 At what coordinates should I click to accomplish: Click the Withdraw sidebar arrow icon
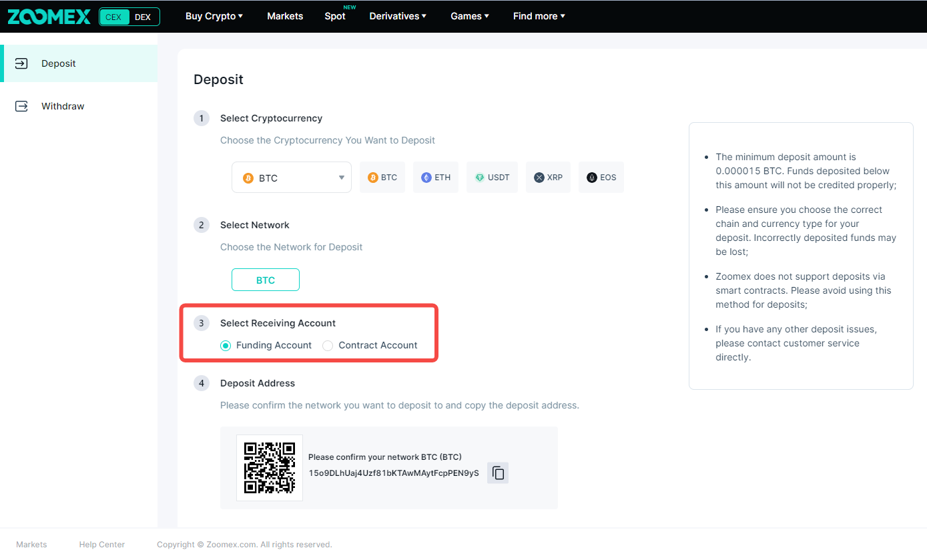pyautogui.click(x=21, y=106)
